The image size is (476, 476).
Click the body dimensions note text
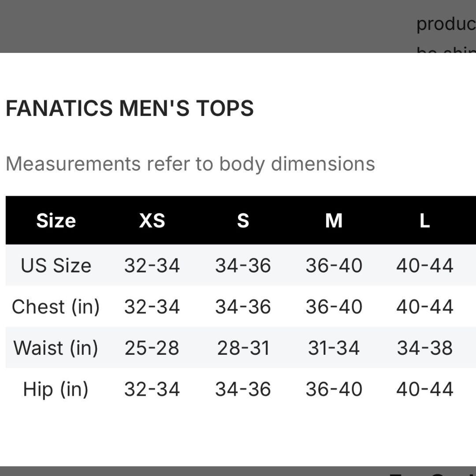(x=190, y=164)
